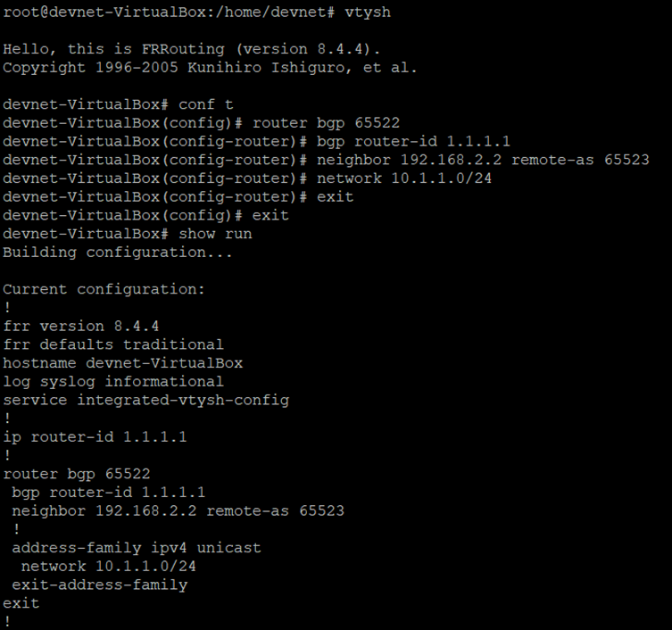Screen dimensions: 672x630
Task: Click the 'show run' command text
Action: pos(215,234)
